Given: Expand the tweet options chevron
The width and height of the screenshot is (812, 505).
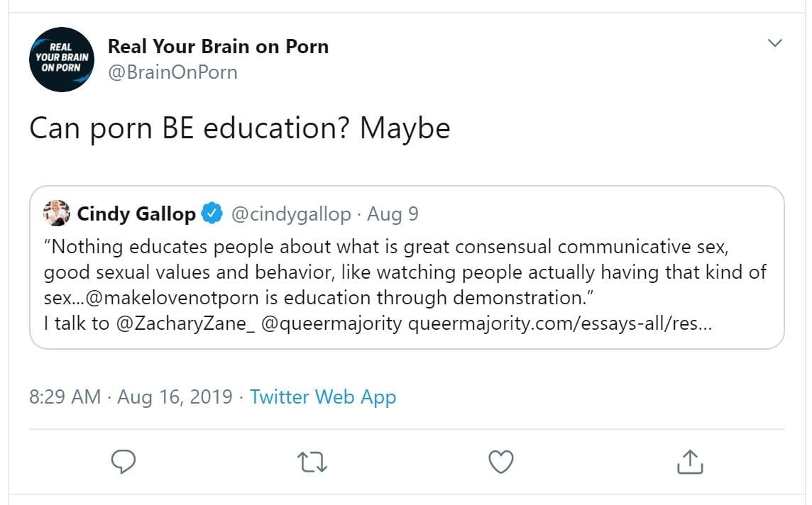Looking at the screenshot, I should coord(775,44).
